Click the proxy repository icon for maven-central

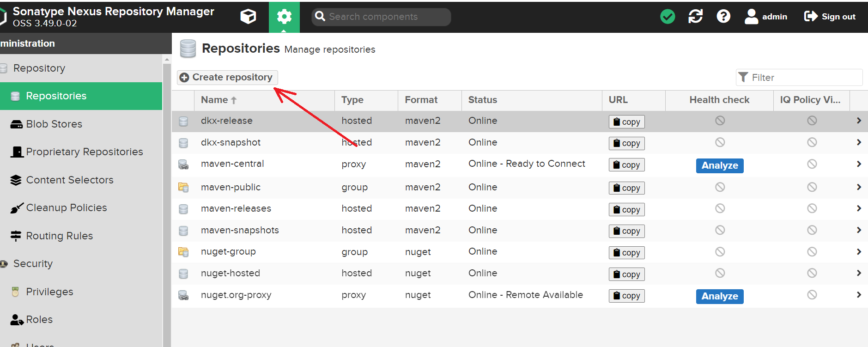point(183,164)
